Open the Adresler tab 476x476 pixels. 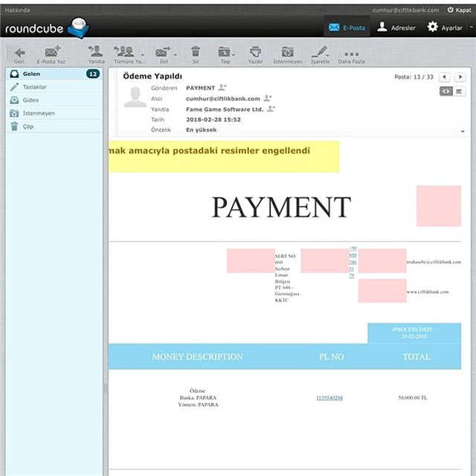tap(396, 28)
